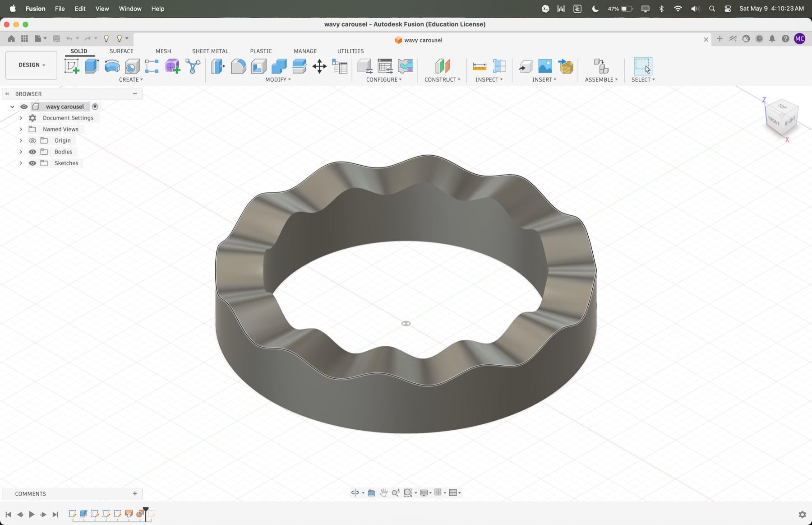Open the DESIGN workspace dropdown
Viewport: 812px width, 525px height.
(32, 65)
